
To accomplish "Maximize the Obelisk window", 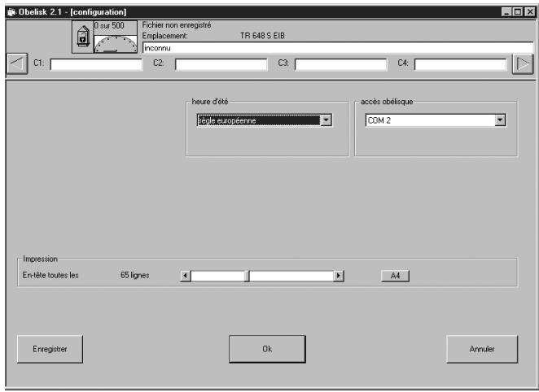I will pos(518,12).
